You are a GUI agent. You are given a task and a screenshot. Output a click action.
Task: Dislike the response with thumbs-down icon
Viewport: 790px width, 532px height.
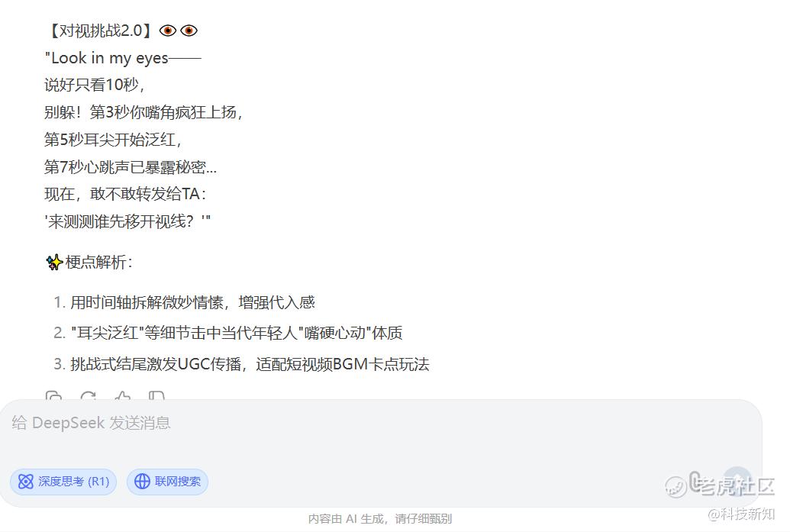pos(156,396)
